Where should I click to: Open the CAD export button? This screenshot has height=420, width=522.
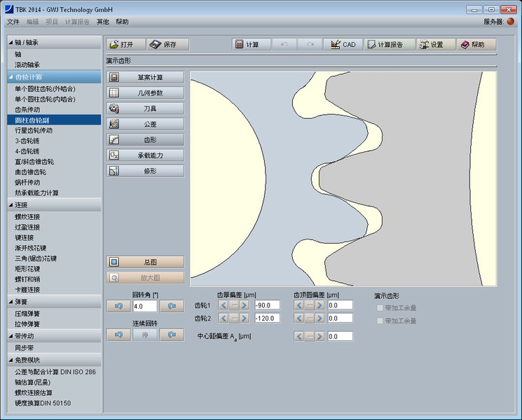(343, 44)
